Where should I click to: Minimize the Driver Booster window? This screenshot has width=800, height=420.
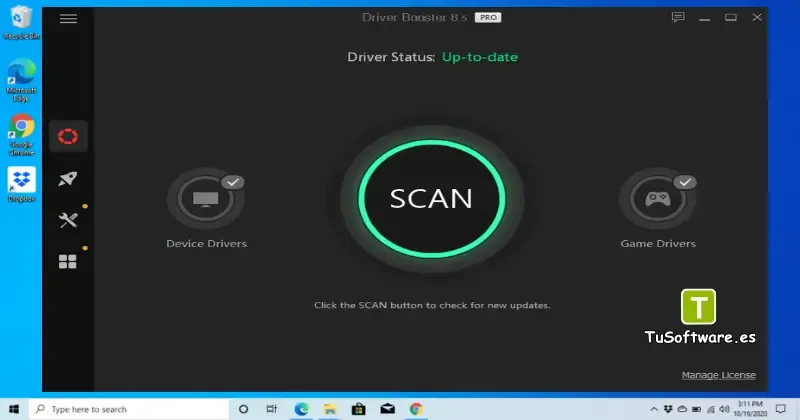tap(705, 18)
